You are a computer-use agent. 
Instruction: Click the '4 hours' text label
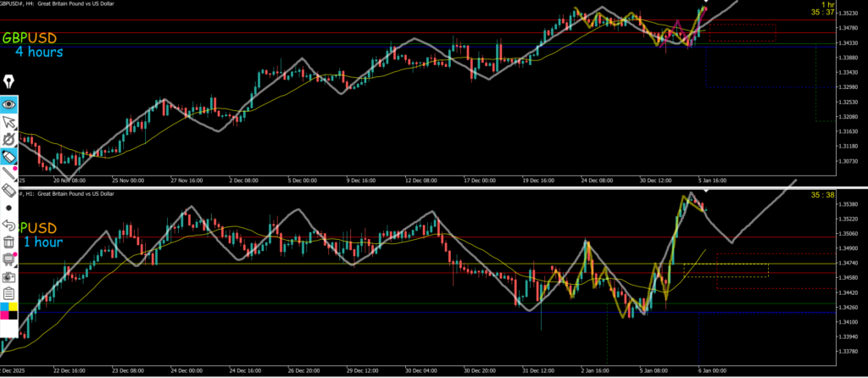[38, 53]
